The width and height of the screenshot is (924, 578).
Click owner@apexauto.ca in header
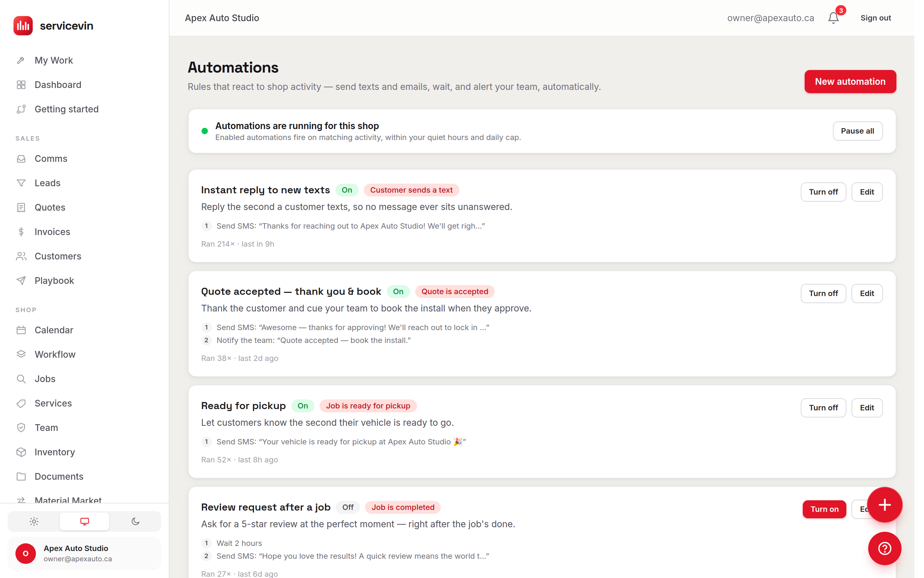[x=771, y=18]
